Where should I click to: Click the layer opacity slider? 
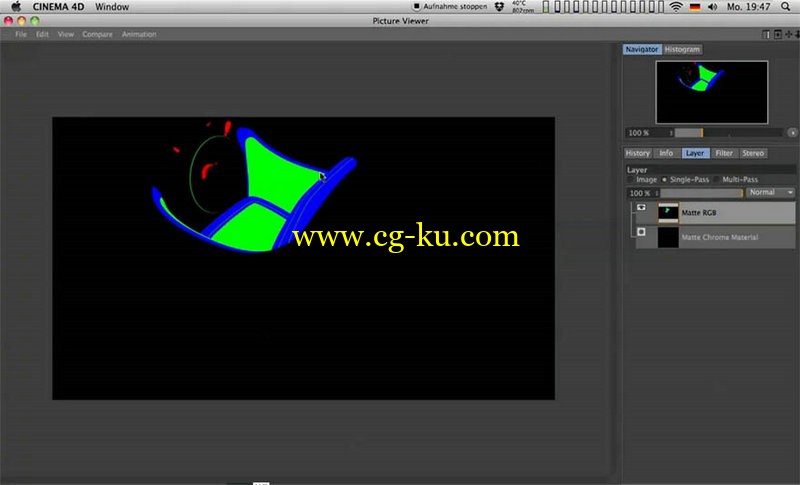coord(701,193)
